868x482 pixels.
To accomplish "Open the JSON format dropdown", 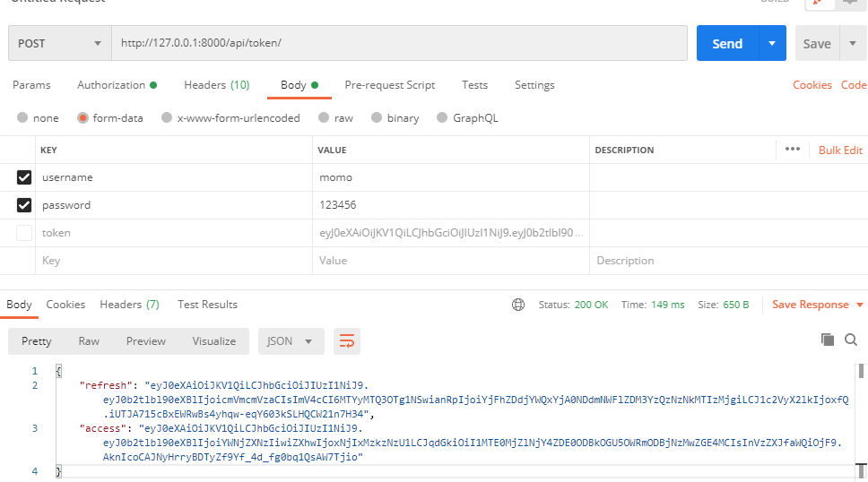I will (x=291, y=341).
